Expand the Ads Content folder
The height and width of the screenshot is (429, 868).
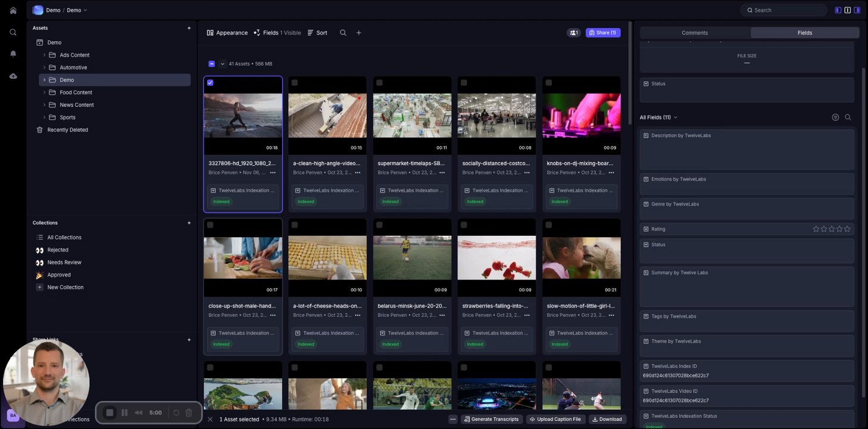44,55
